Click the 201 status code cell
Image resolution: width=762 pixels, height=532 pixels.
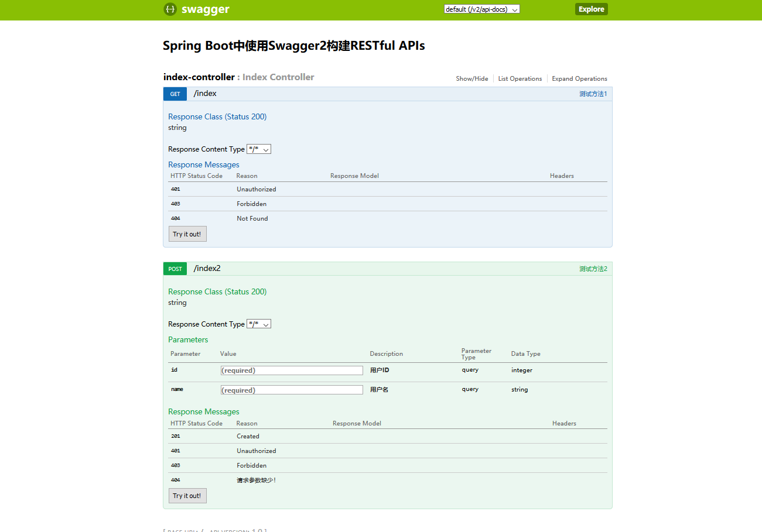pos(176,436)
